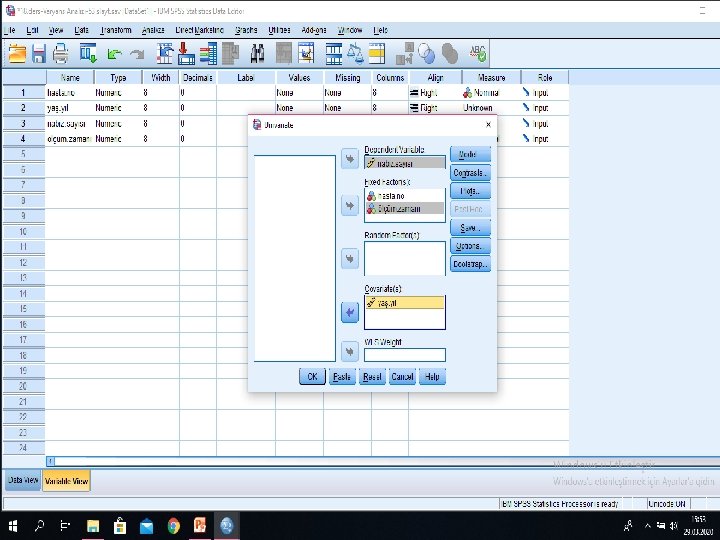Click the blue arrow beside Covariates

pos(350,313)
